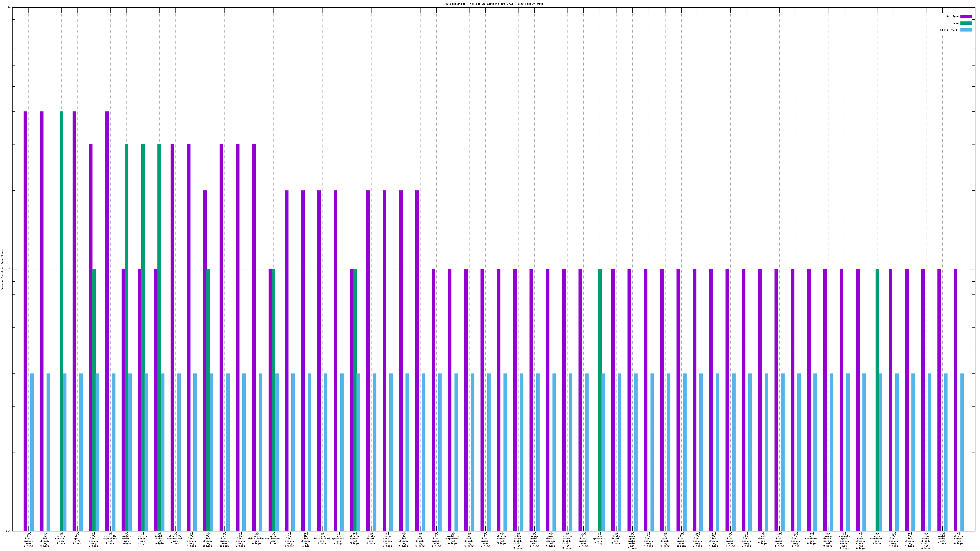
Task: Click the 'Message Count or Spam Score' axis label
Action: pos(2,269)
